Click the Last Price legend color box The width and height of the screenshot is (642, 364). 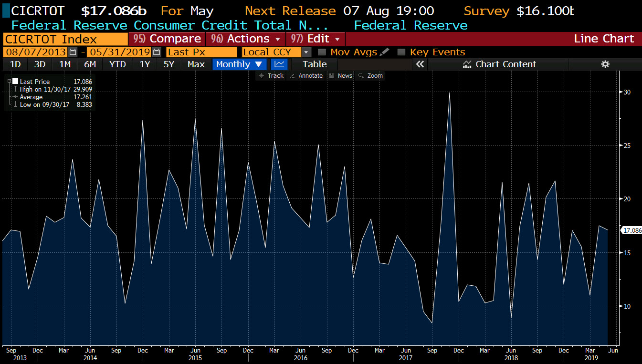[x=15, y=82]
